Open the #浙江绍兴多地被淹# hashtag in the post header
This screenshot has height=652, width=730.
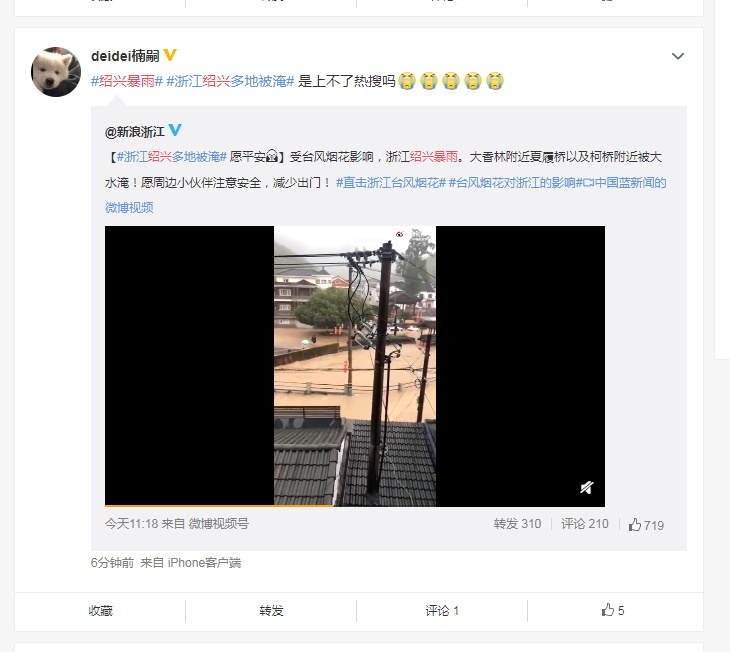click(x=230, y=82)
